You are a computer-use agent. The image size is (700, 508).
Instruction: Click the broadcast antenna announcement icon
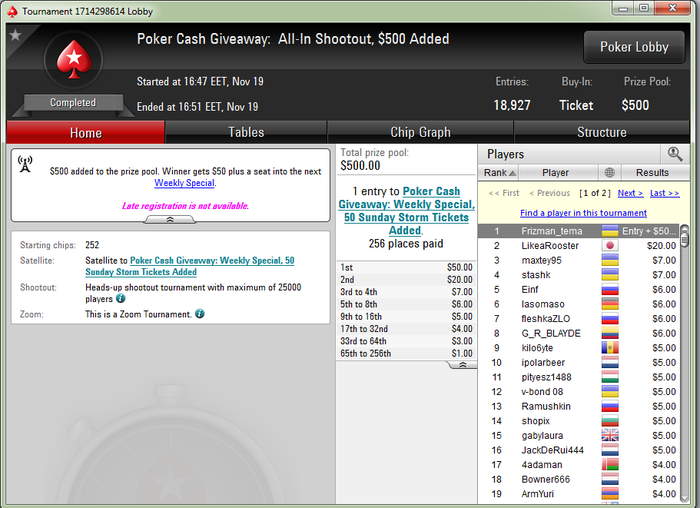tap(25, 164)
